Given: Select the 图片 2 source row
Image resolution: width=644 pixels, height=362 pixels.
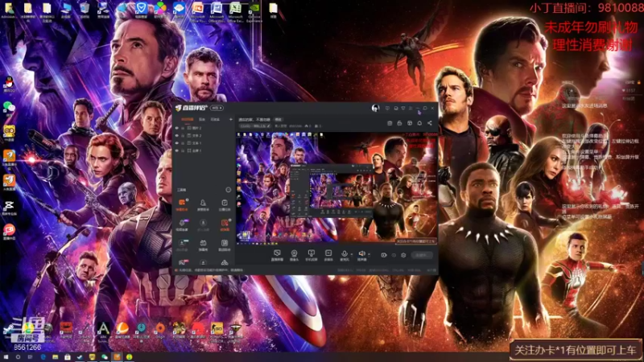Looking at the screenshot, I should (x=204, y=128).
